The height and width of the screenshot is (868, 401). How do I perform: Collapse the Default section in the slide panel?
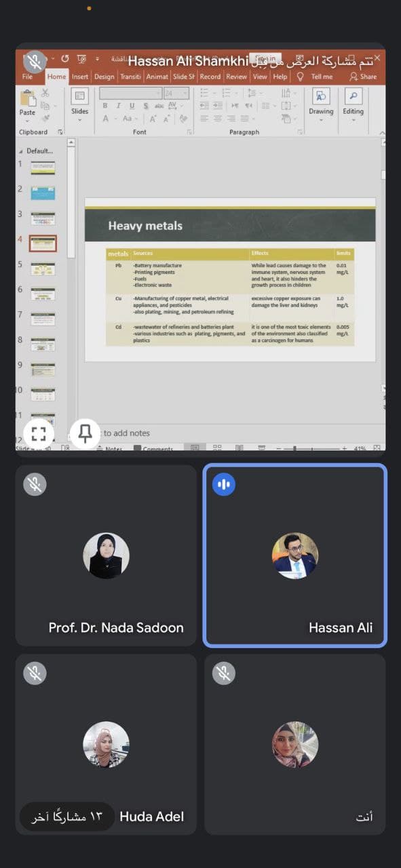[21, 151]
